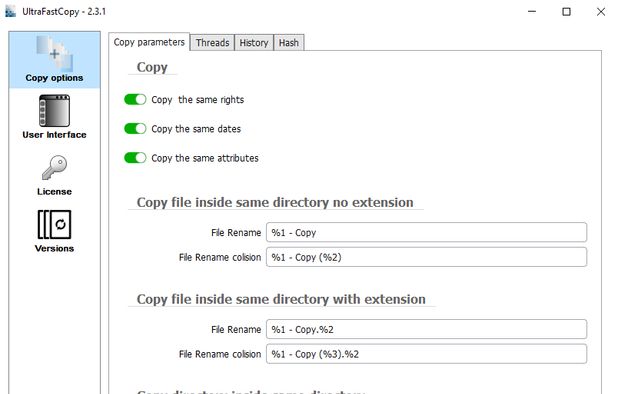Click the 'Copy the same dates' label

pyautogui.click(x=196, y=129)
